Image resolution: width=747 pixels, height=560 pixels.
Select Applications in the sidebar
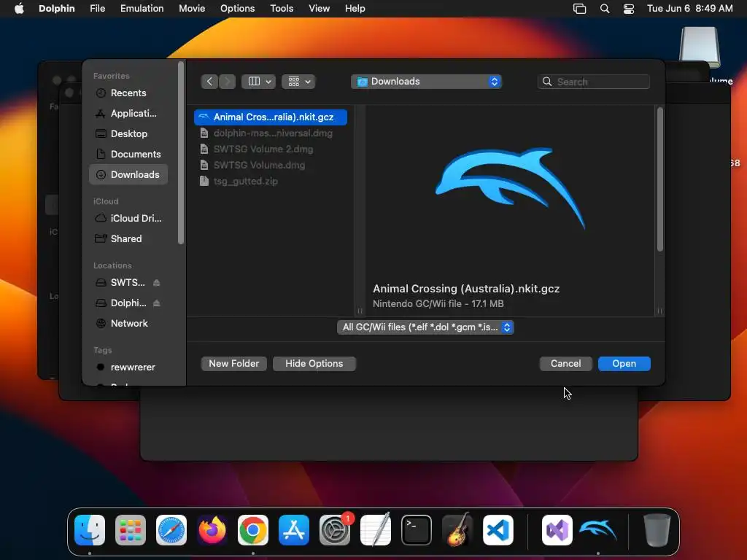click(x=128, y=113)
